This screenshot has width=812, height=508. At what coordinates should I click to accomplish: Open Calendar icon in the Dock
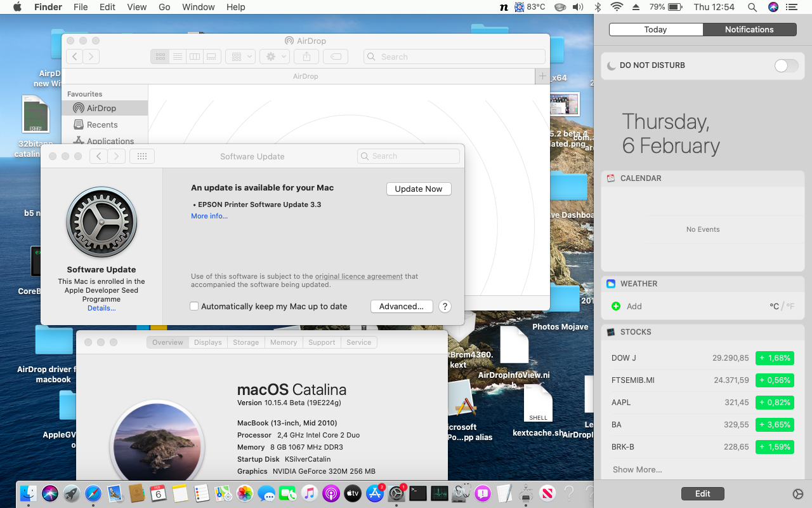coord(158,493)
